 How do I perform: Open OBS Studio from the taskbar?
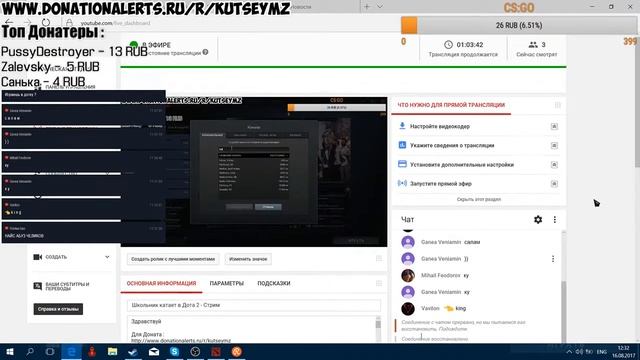click(195, 351)
